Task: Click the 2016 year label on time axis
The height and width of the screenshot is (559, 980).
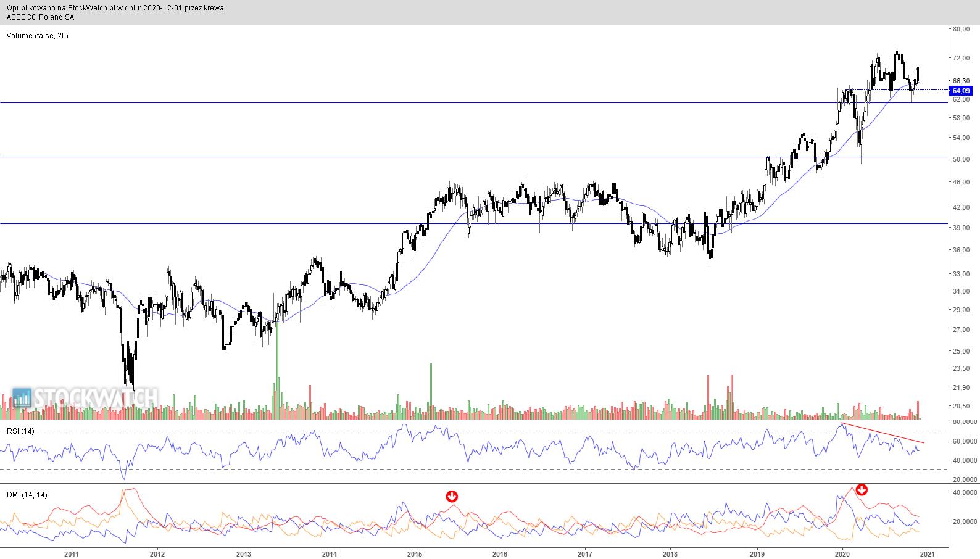Action: [x=500, y=553]
